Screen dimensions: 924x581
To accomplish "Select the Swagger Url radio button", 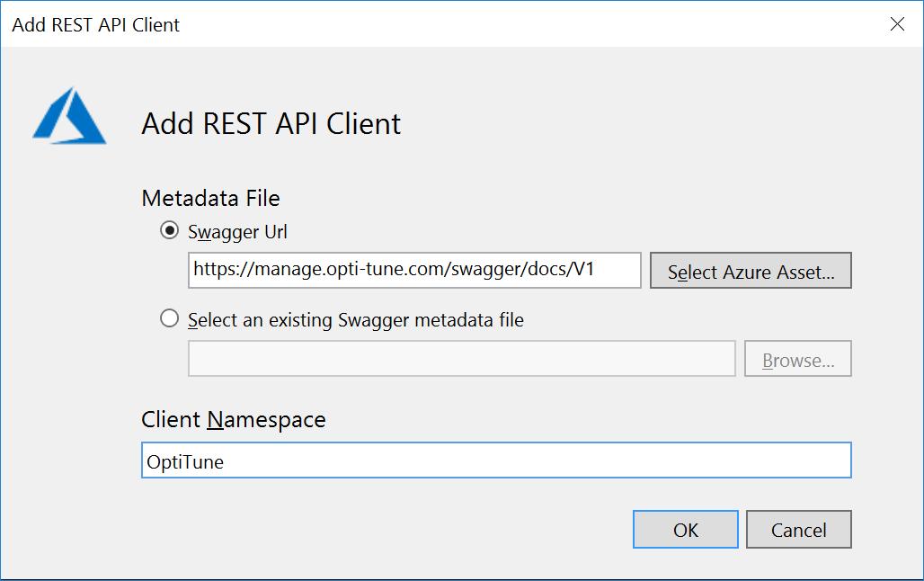I will (168, 230).
